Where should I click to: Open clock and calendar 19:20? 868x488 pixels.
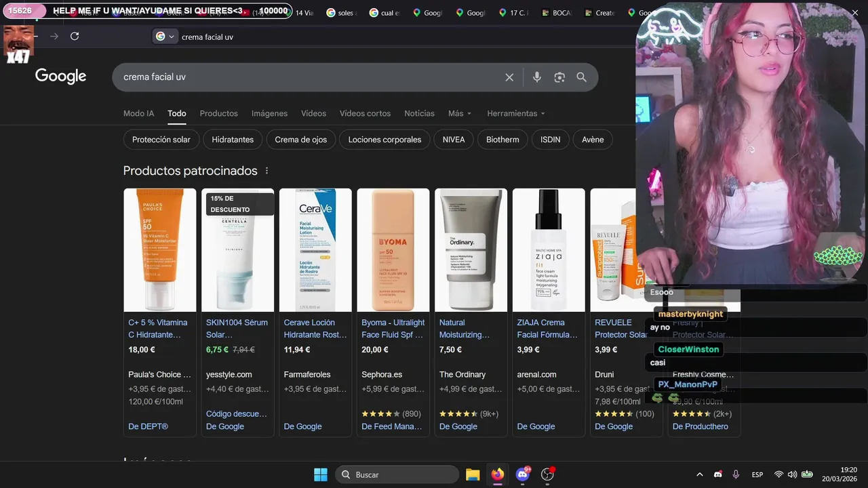tap(840, 474)
